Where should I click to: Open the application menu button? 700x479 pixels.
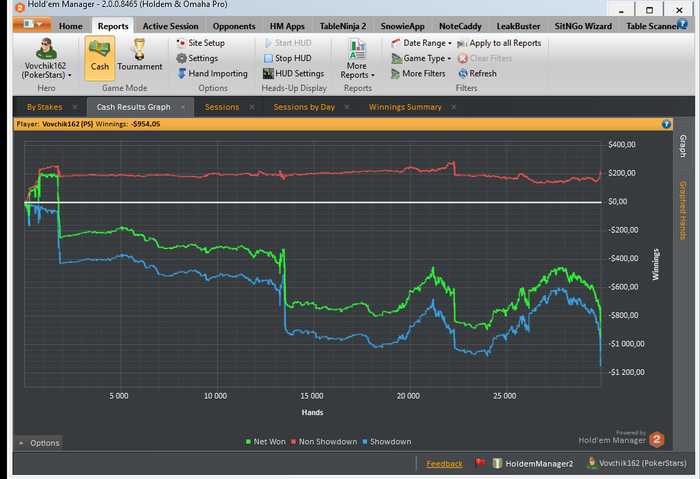pyautogui.click(x=32, y=24)
